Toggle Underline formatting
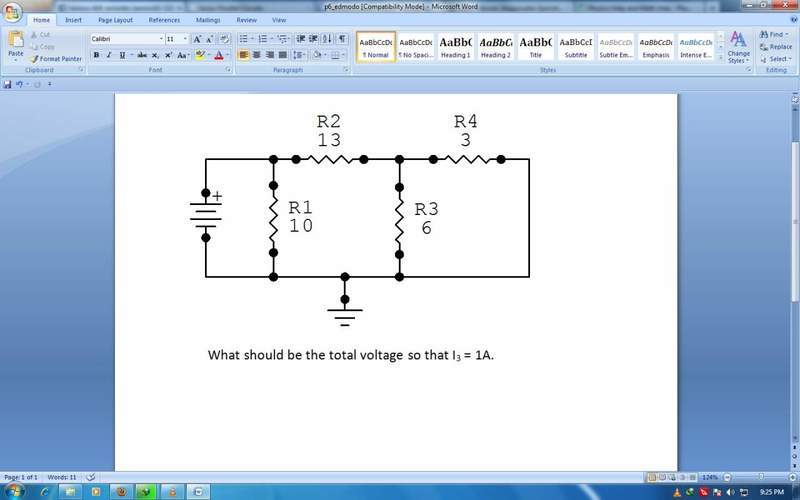Screen dimensions: 800x500 (122, 55)
